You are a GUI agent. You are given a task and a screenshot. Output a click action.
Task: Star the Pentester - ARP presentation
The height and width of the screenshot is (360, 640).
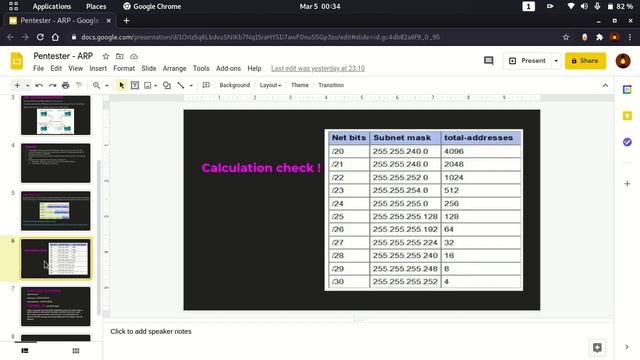tap(106, 56)
